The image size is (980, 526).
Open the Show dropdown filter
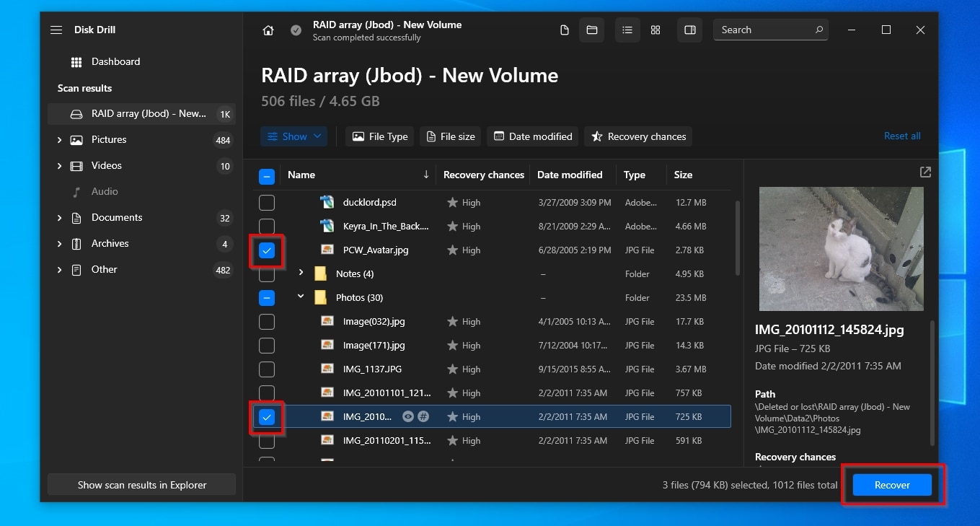pyautogui.click(x=294, y=136)
